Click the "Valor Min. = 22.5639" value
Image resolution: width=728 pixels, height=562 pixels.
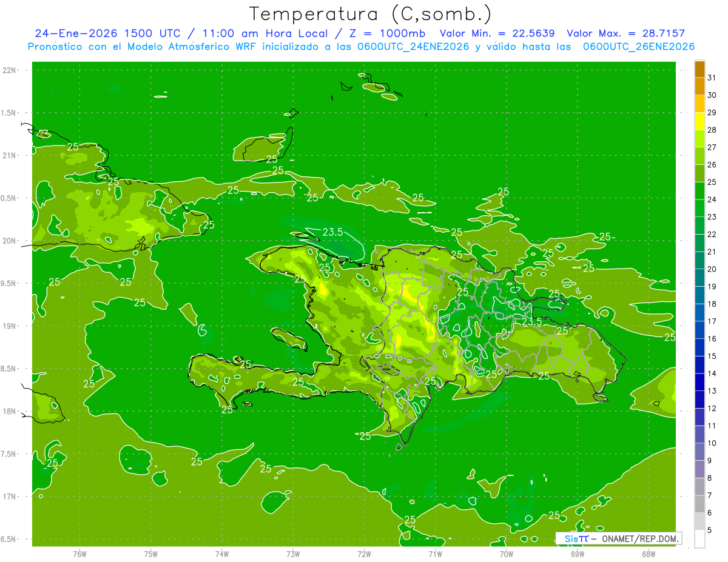click(497, 33)
